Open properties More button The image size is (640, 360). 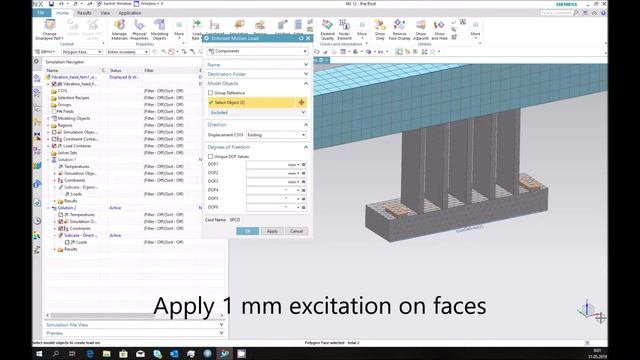(179, 28)
